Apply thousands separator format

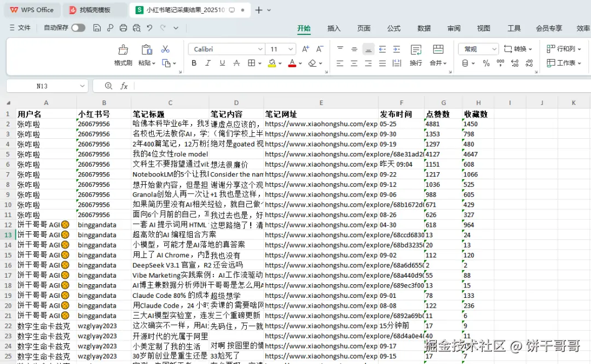pos(500,63)
